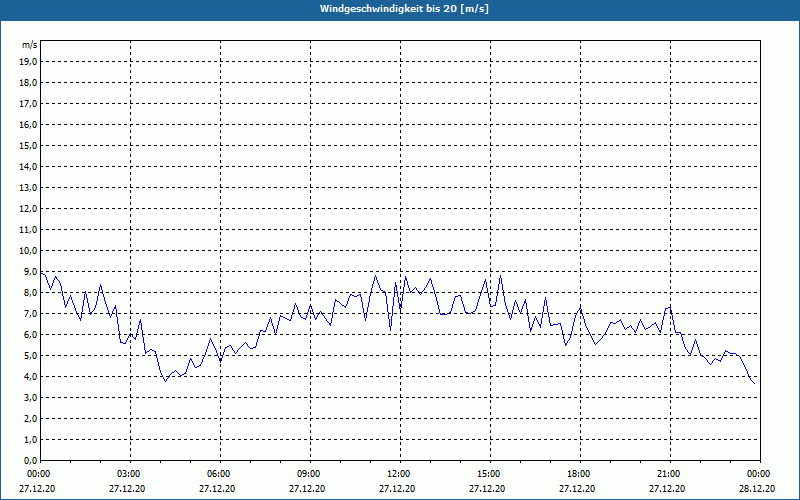This screenshot has width=800, height=500.
Task: Click the 18:00 time axis label
Action: coord(580,474)
